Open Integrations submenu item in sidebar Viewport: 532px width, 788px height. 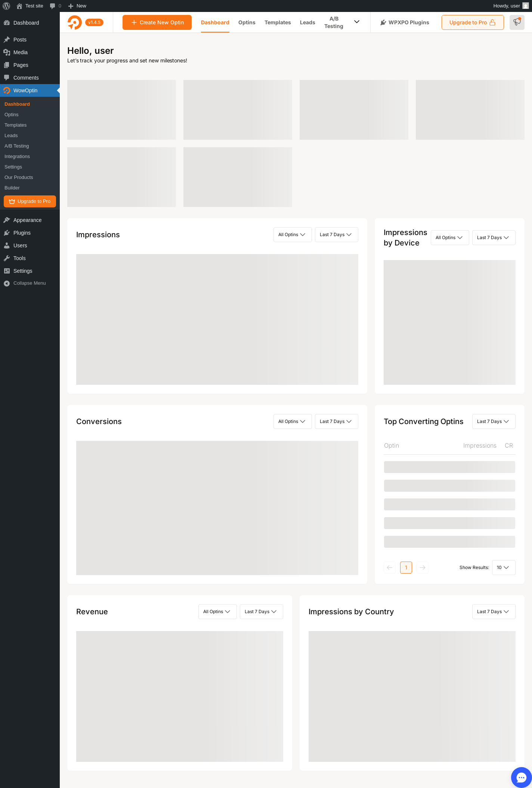30,157
